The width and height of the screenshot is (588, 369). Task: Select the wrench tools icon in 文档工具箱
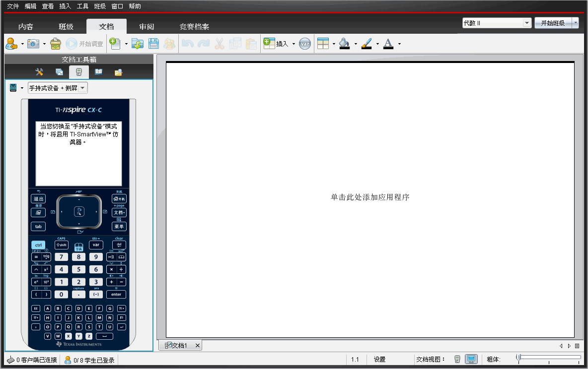pos(39,72)
